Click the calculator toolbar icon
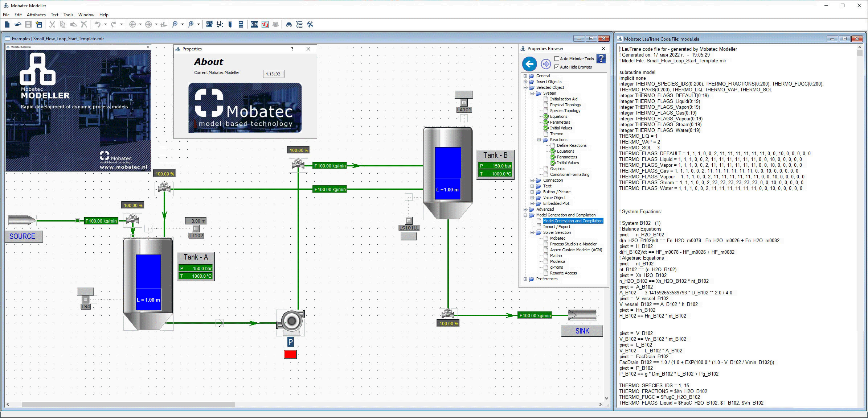The width and height of the screenshot is (868, 418). coord(241,24)
